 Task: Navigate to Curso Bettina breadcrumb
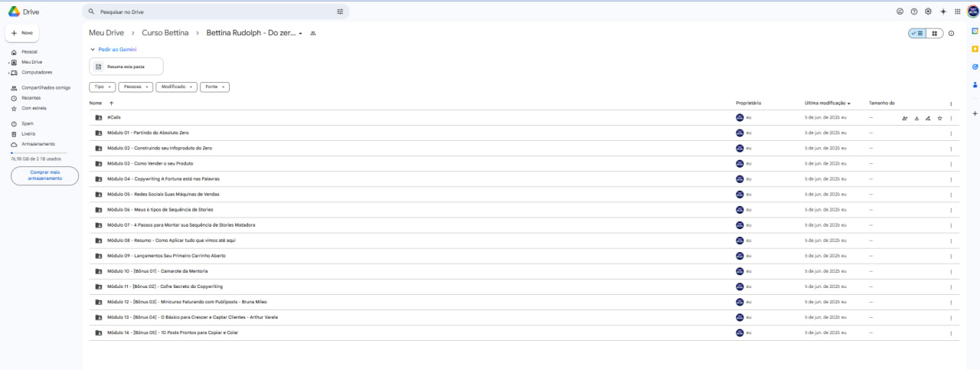tap(165, 34)
